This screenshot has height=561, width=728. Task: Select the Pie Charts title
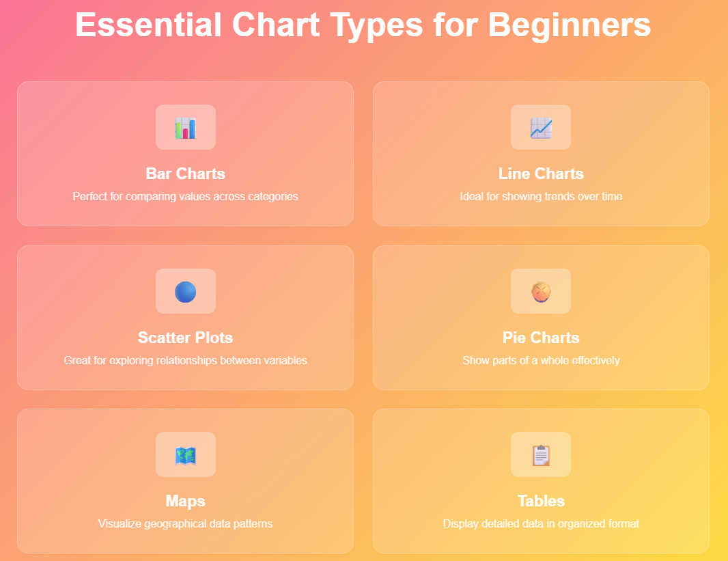click(x=541, y=338)
